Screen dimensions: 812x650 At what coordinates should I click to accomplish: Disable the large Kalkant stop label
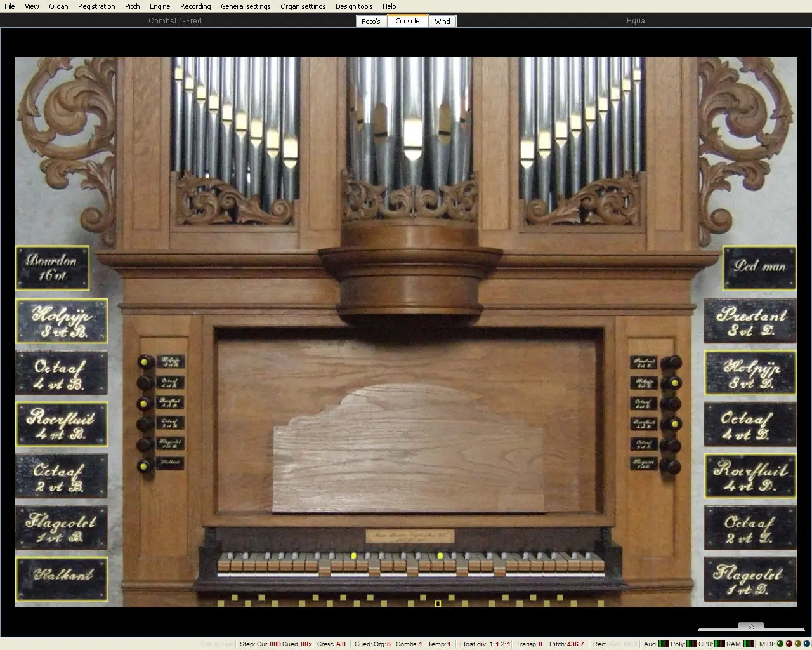coord(62,579)
